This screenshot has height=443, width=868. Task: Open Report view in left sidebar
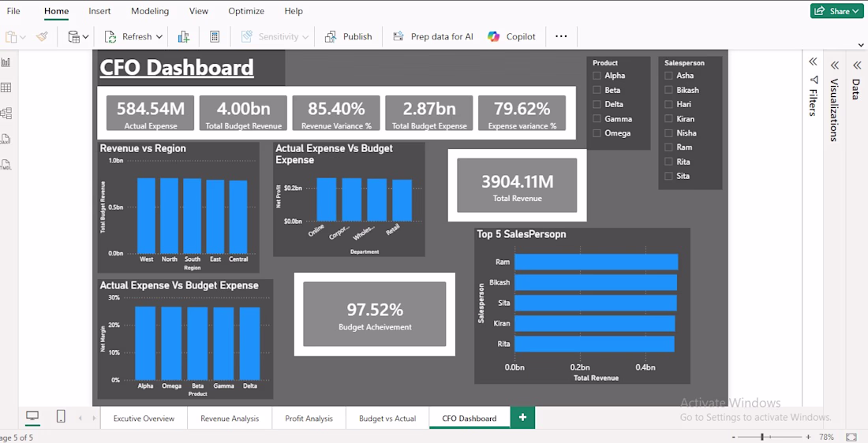click(x=6, y=62)
